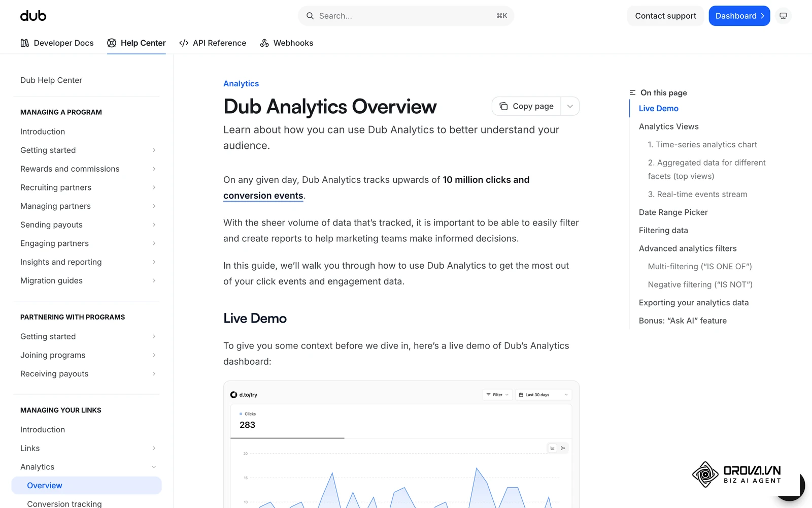Viewport: 812px width, 508px height.
Task: Focus the Search field
Action: pyautogui.click(x=406, y=16)
